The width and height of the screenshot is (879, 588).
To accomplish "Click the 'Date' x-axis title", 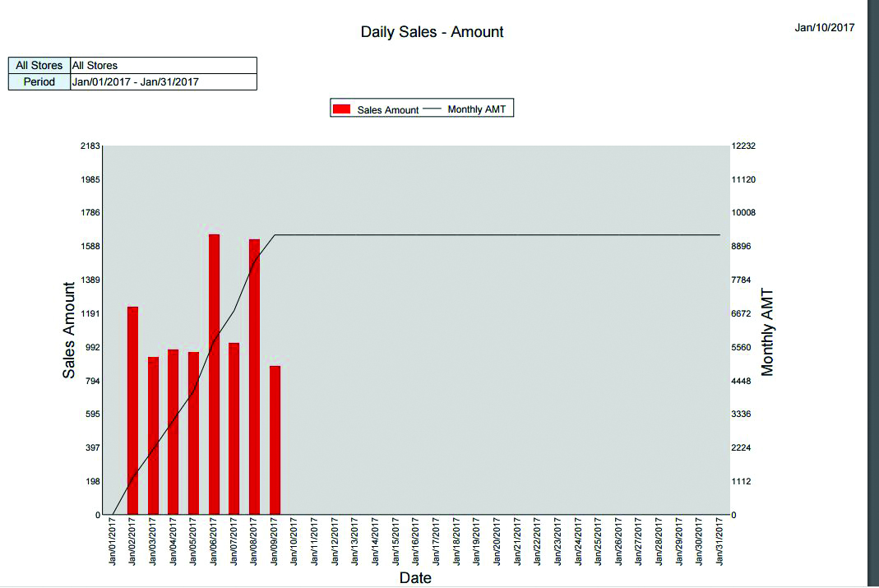I will pos(415,578).
